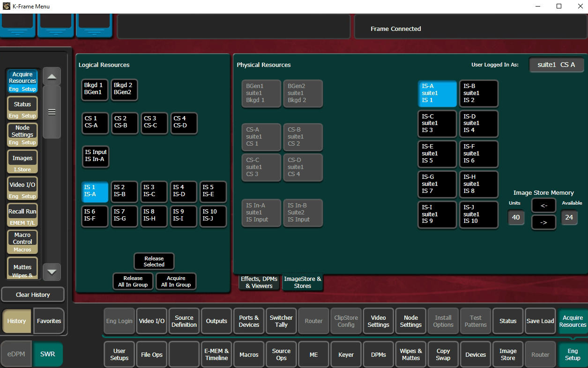Select physical resource IS-J suite1
Image resolution: width=588 pixels, height=368 pixels.
coord(478,214)
